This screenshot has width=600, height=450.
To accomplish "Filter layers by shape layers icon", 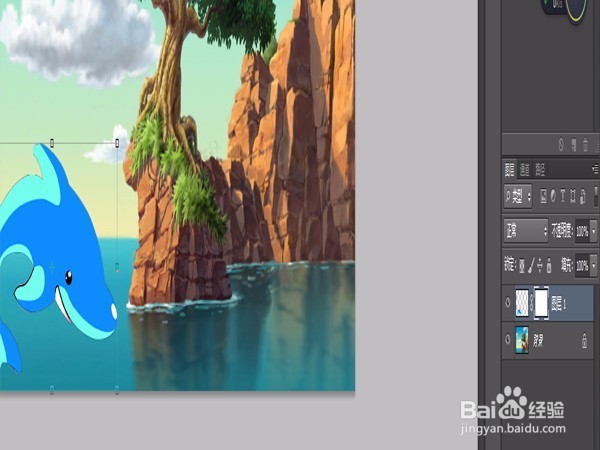I will coord(572,197).
